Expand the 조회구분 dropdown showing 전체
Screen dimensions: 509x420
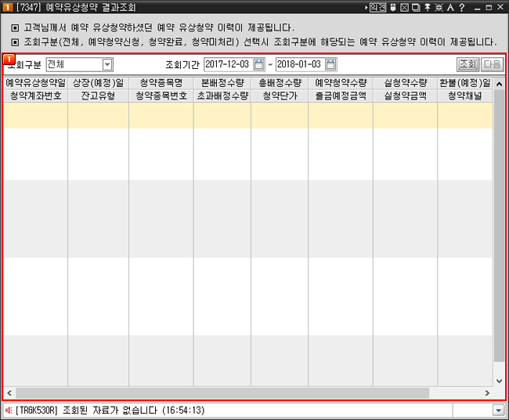click(107, 64)
